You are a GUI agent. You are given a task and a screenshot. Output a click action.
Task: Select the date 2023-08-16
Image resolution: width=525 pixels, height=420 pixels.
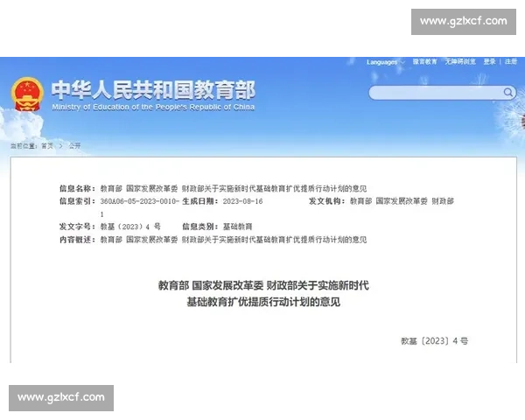(x=242, y=201)
